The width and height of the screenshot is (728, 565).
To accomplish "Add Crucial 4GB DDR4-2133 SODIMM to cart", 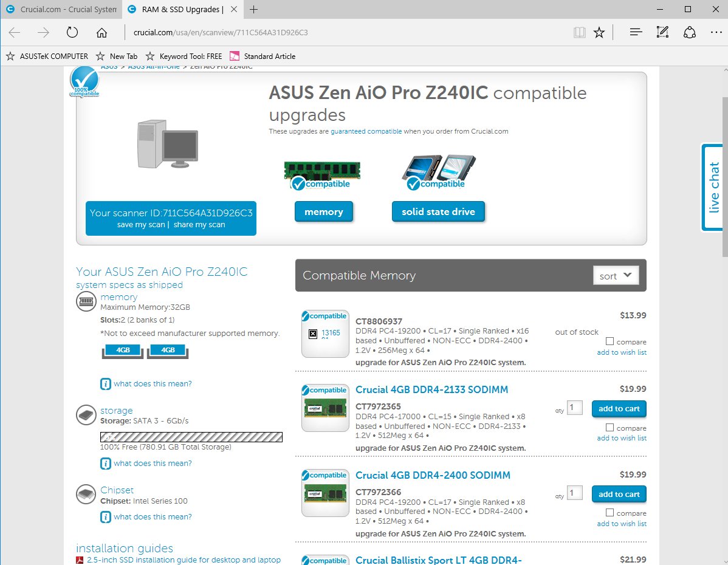I will tap(619, 409).
